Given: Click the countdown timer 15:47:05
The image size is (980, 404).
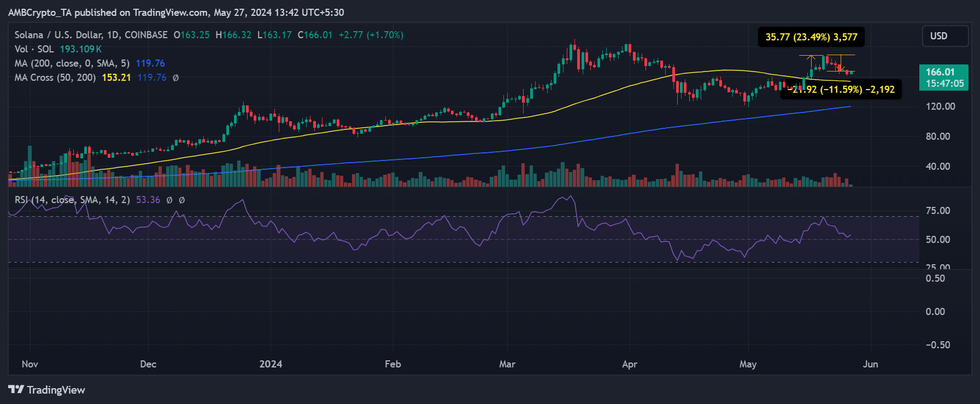Looking at the screenshot, I should coord(945,84).
